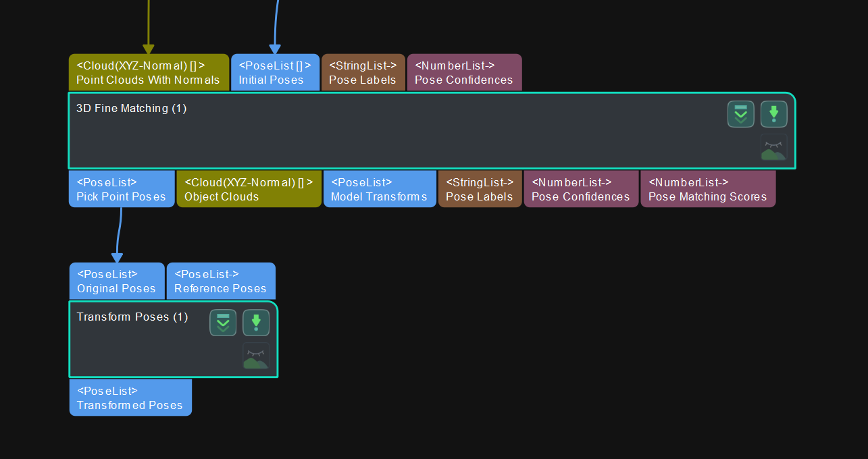868x459 pixels.
Task: Click the visualization image icon on 3D Fine Matching
Action: click(774, 147)
